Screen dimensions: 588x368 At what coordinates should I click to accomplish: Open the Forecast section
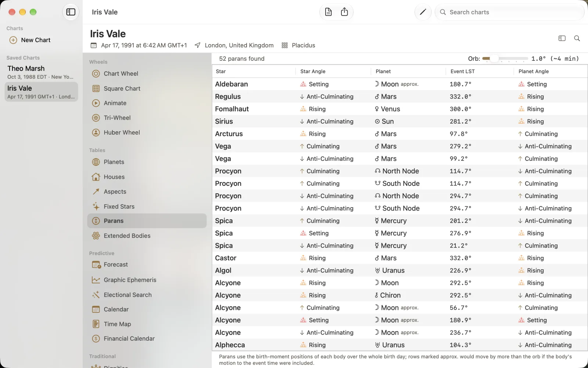147,265
